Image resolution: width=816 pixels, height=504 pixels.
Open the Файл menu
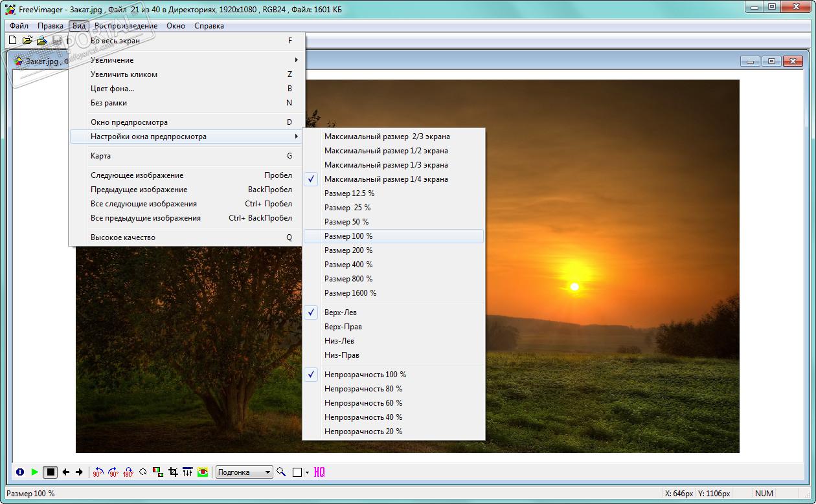[19, 26]
